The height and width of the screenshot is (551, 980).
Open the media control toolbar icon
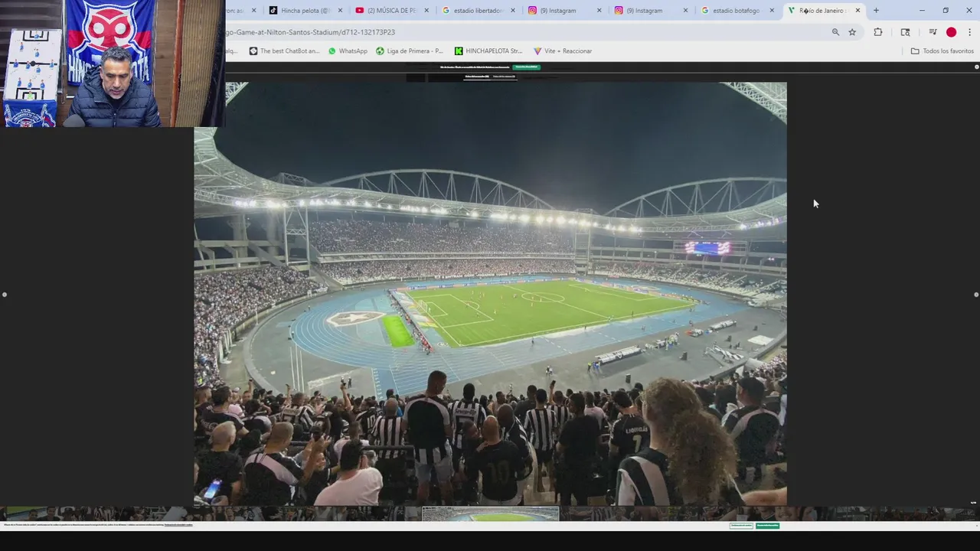coord(933,32)
